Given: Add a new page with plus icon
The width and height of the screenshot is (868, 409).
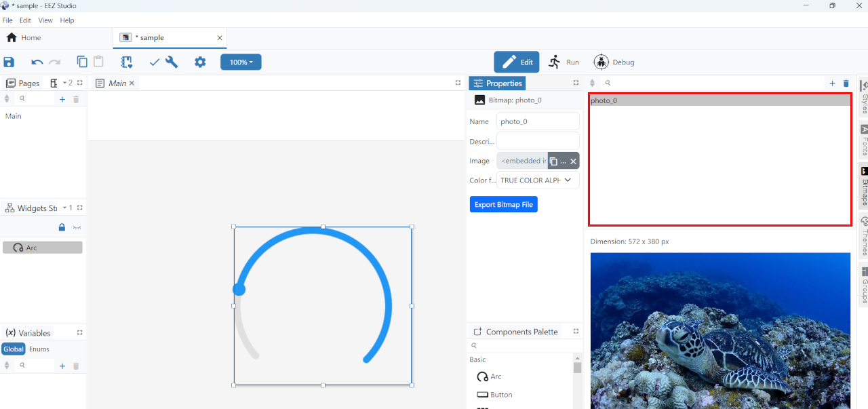Looking at the screenshot, I should 62,99.
